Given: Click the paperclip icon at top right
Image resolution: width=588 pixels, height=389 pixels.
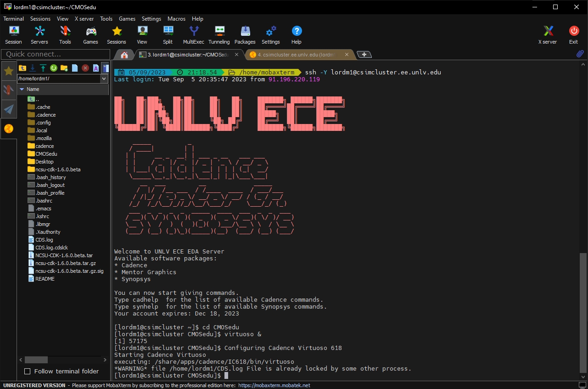Looking at the screenshot, I should pos(580,54).
